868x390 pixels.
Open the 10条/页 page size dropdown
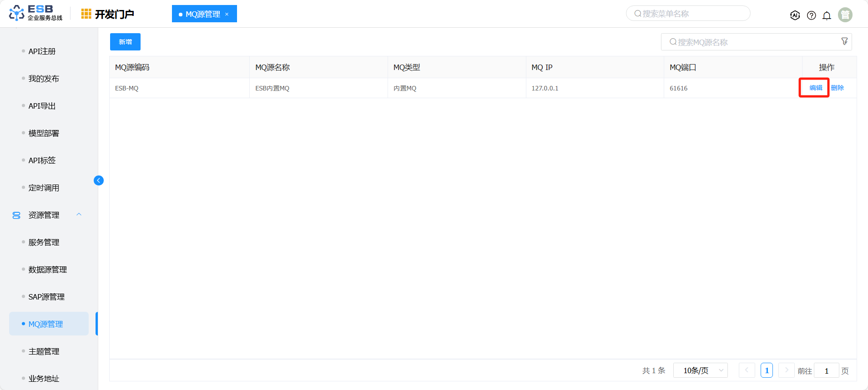[x=701, y=370]
